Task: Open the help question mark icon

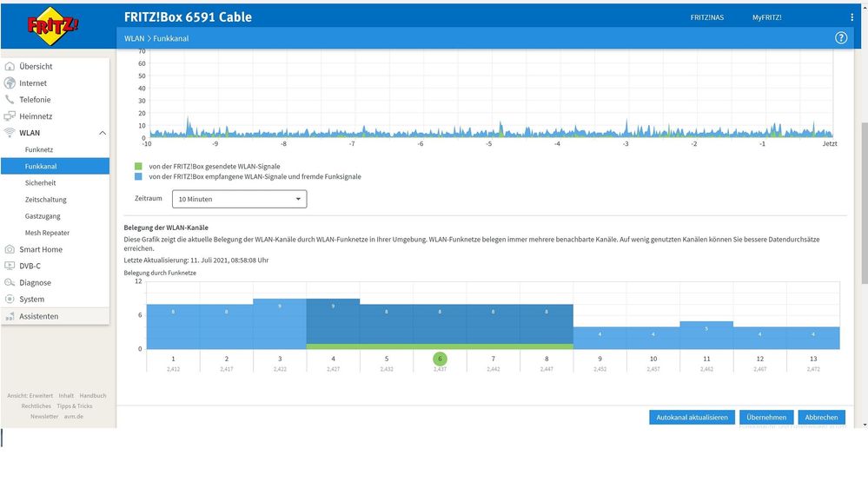Action: 840,38
